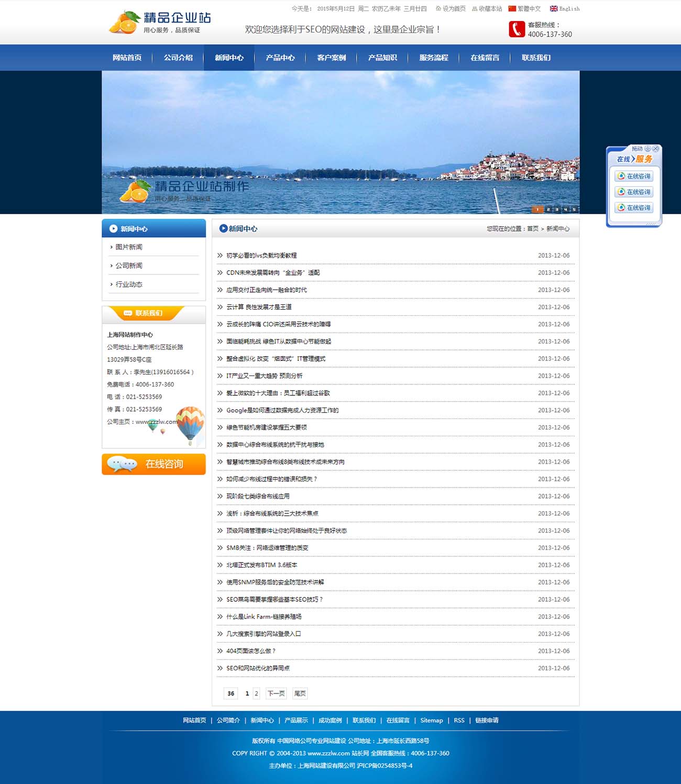The image size is (681, 784).
Task: Open the article CDN未来发展需转向"全业务"适配
Action: click(273, 273)
